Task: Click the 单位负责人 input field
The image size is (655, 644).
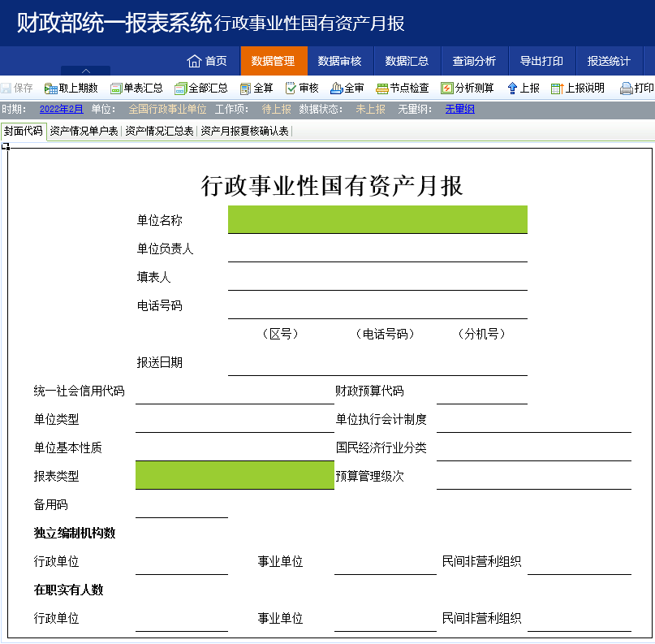Action: (377, 249)
